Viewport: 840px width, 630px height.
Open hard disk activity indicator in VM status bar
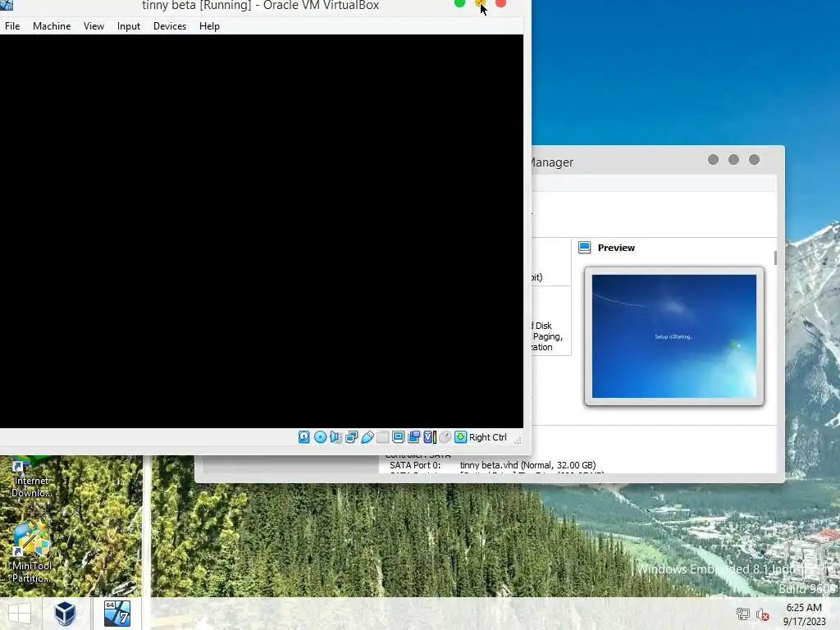pyautogui.click(x=304, y=437)
